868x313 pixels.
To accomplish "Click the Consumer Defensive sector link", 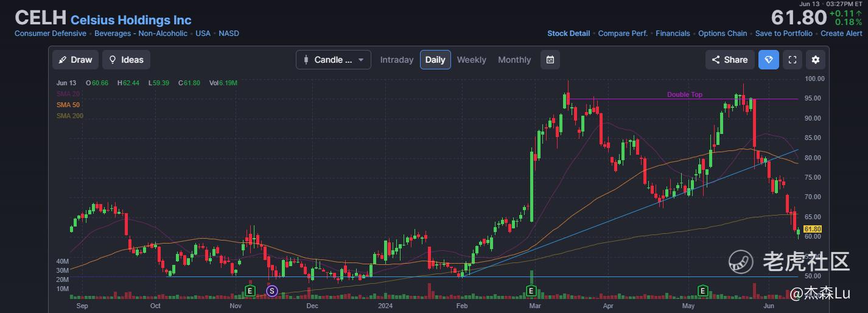I will (51, 33).
